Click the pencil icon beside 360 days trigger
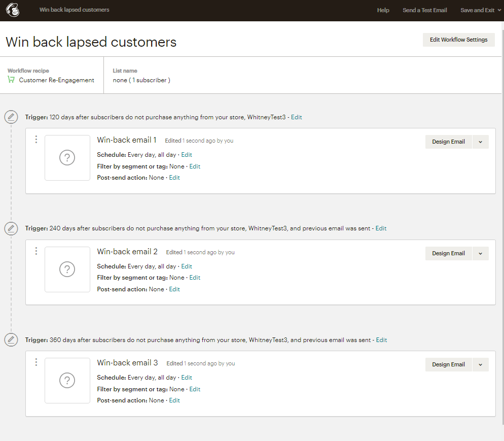 [11, 340]
